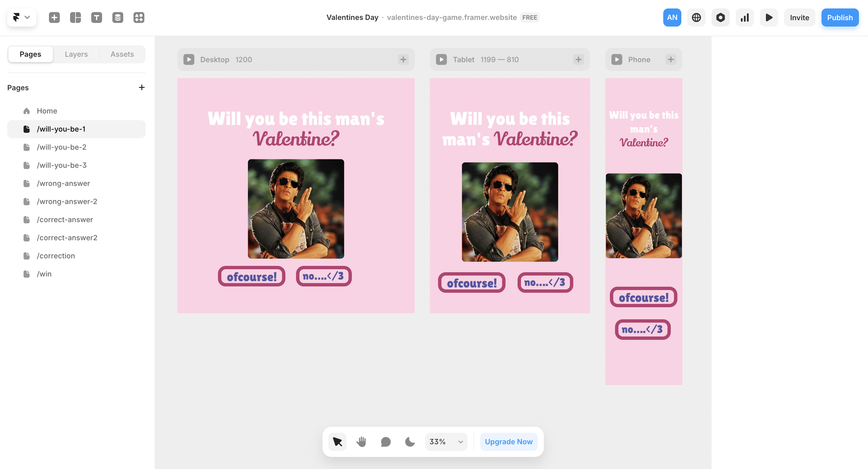Click the FREE plan badge
The height and width of the screenshot is (469, 868).
coord(530,18)
